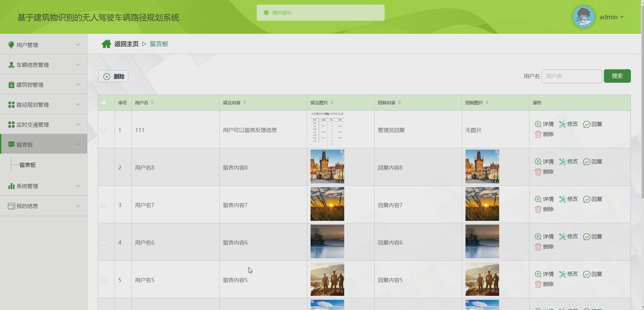Click 删除 for 用户名8 row
Viewport: 644px width, 310px height.
coord(544,172)
